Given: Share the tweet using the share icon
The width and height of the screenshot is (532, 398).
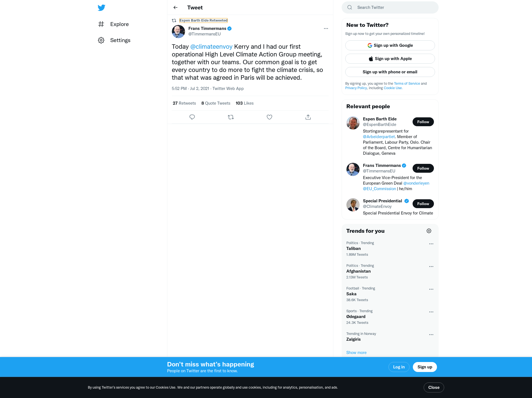Looking at the screenshot, I should click(308, 117).
